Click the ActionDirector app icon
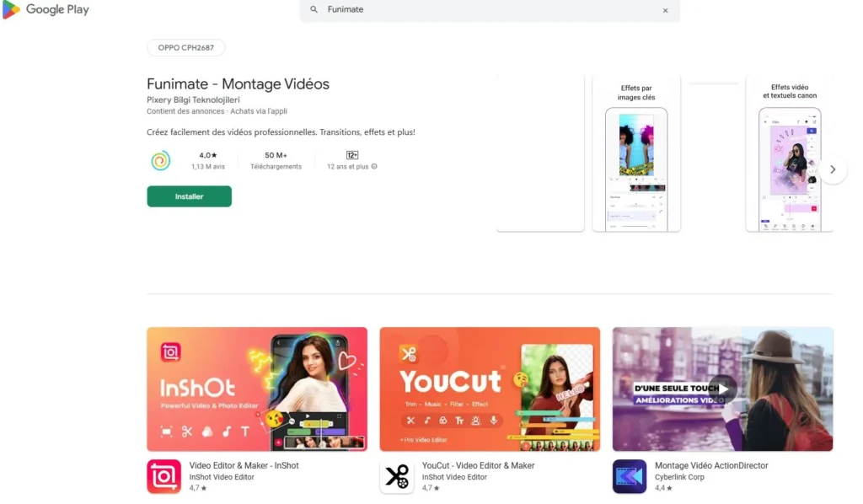Viewport: 863px width, 504px height. (630, 476)
